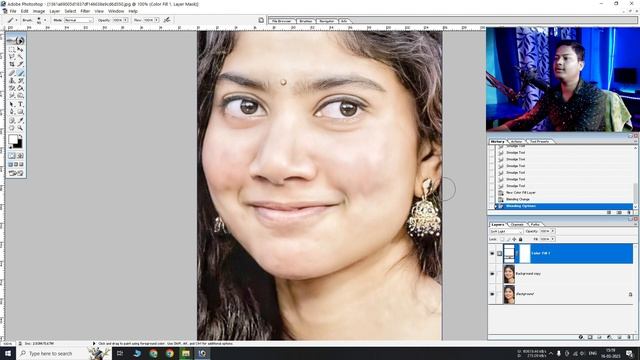This screenshot has width=640, height=360.
Task: Select the Crop tool
Action: [12, 65]
